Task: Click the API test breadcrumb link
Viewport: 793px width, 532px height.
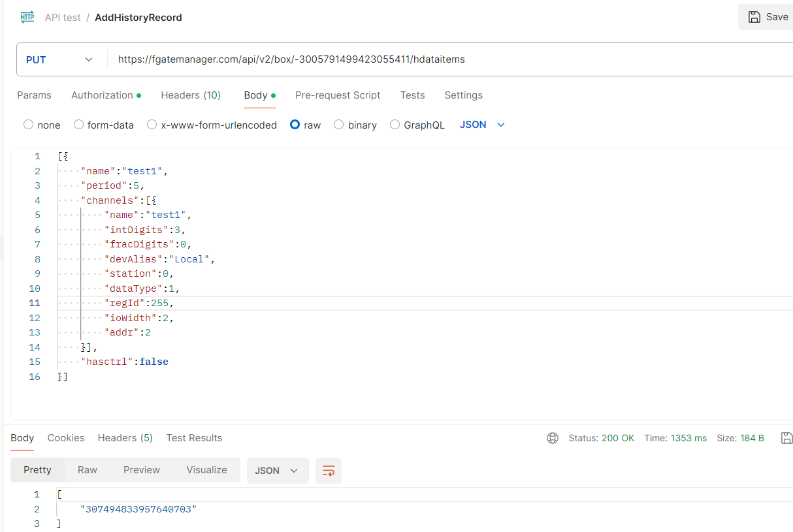Action: pyautogui.click(x=63, y=18)
